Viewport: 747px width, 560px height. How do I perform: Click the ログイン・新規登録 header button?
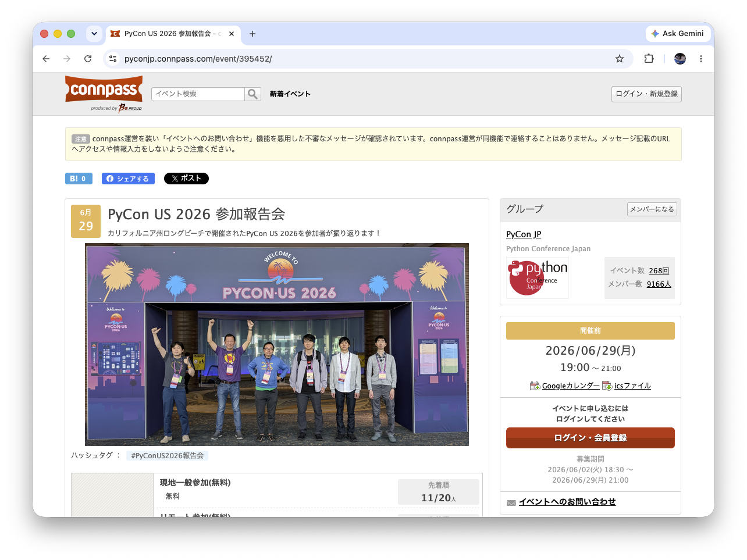(646, 94)
